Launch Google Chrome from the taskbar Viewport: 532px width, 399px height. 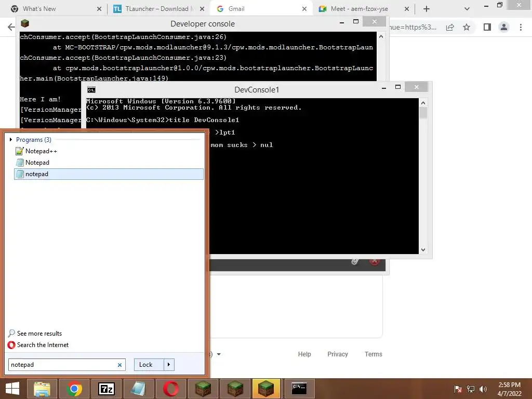pos(74,389)
